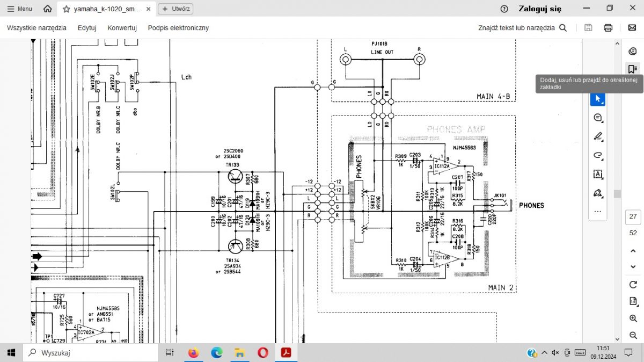
Task: Rotate the page view icon
Action: tap(633, 284)
